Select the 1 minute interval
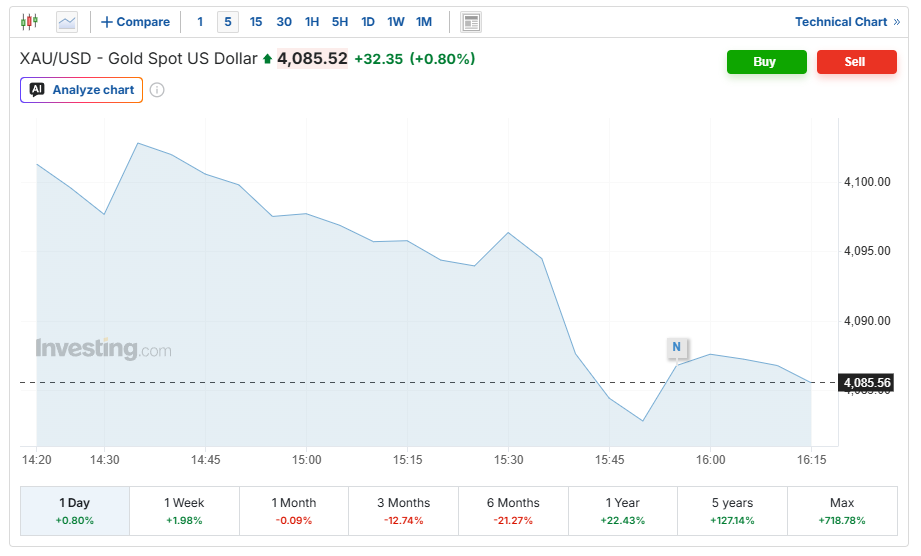The image size is (921, 556). 200,22
